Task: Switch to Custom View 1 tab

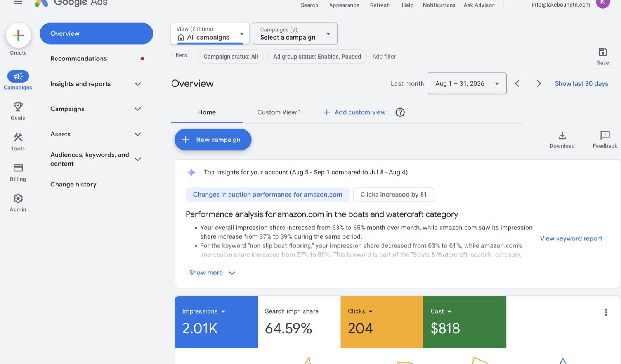Action: click(279, 112)
